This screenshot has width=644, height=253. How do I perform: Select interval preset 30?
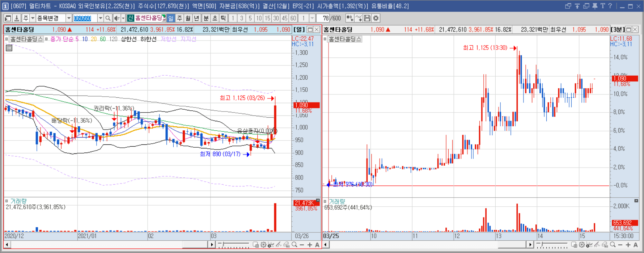[276, 18]
